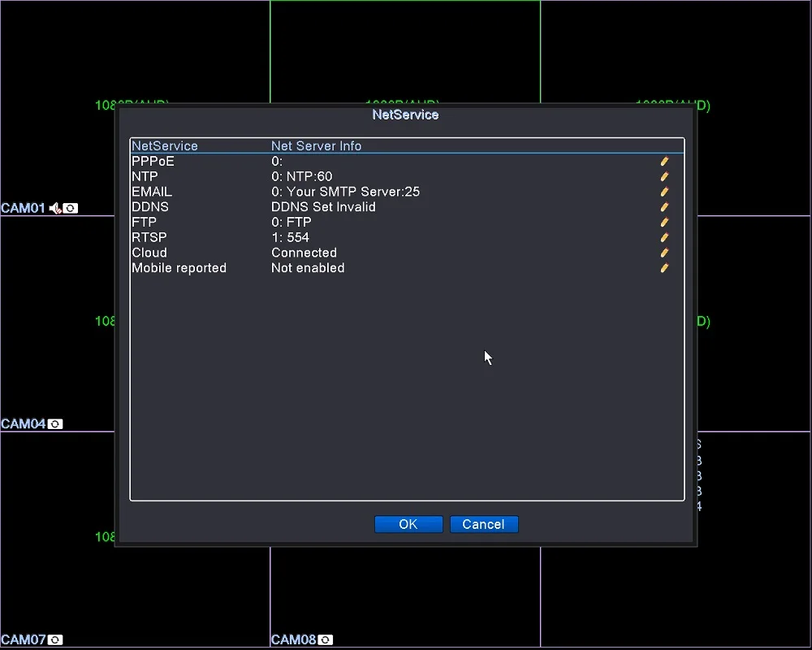
Task: Open the EMAIL settings pencil icon
Action: point(664,192)
